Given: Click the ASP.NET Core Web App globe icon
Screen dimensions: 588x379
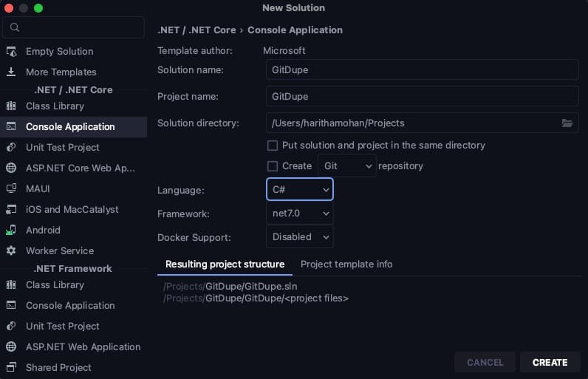Looking at the screenshot, I should (x=11, y=168).
